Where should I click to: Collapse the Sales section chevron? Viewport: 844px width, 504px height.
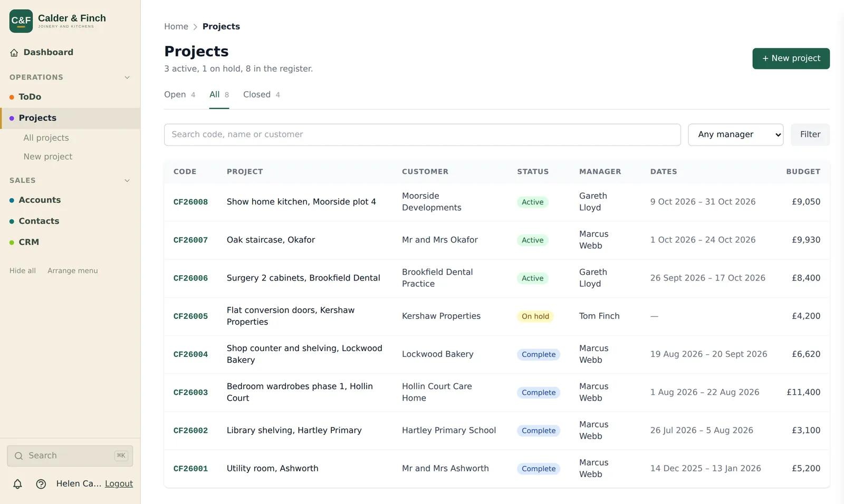coord(127,181)
